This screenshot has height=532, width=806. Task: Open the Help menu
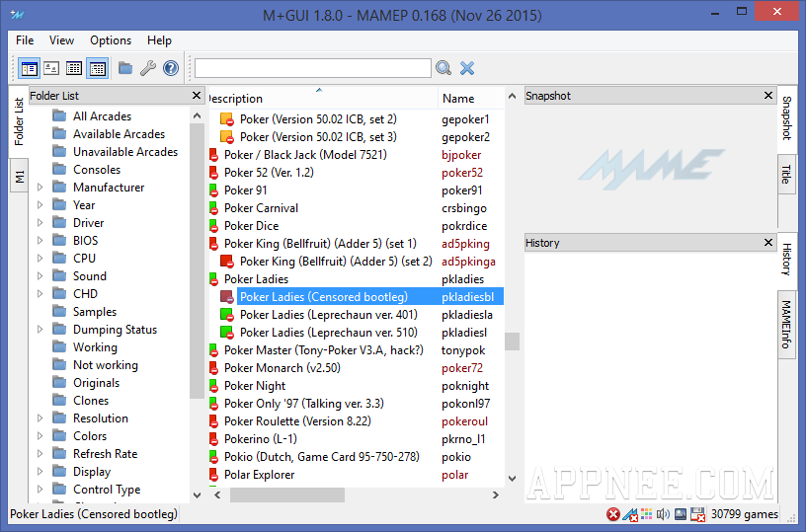click(x=159, y=40)
